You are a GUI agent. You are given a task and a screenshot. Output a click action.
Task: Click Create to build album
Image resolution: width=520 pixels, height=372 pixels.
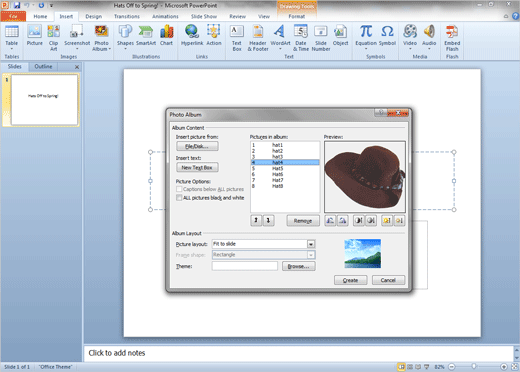click(x=350, y=280)
